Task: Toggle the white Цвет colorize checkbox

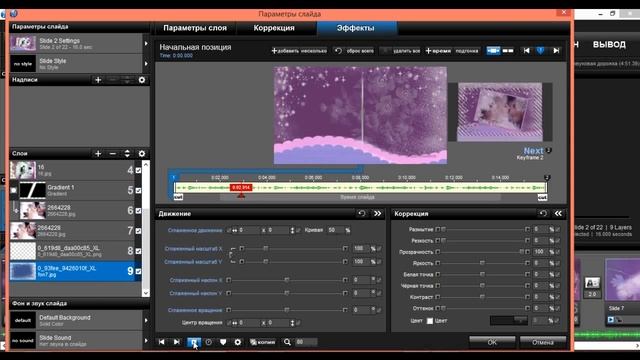Action: pos(430,321)
